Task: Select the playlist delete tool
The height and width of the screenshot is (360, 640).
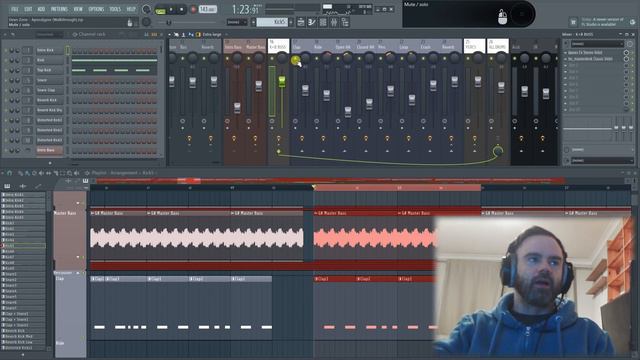Action: (x=34, y=173)
